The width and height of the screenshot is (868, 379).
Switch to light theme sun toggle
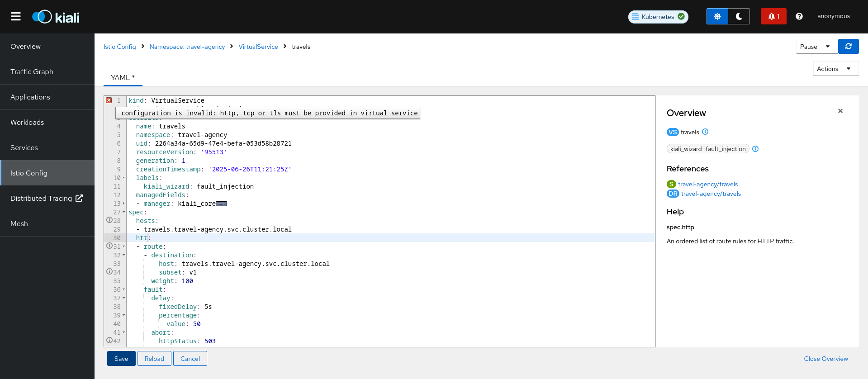[x=717, y=16]
